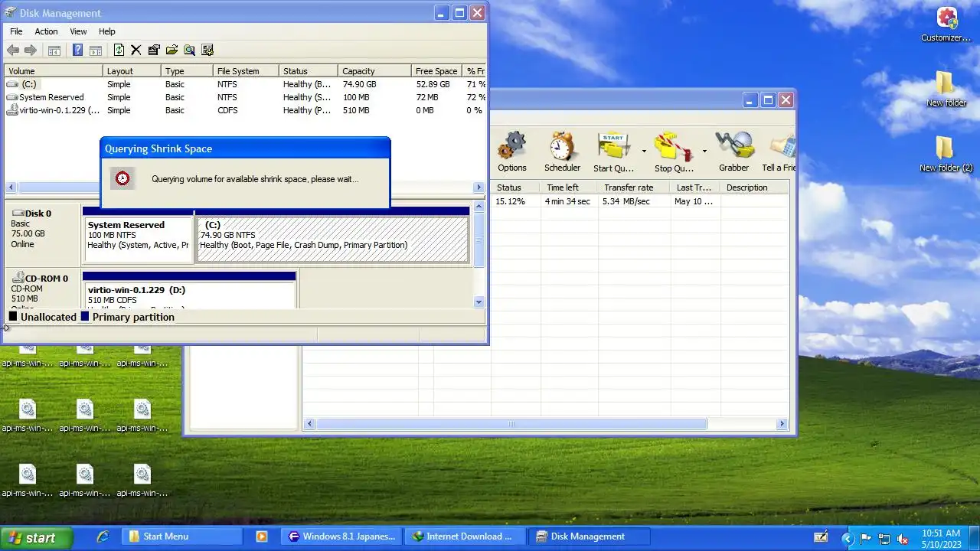Screen dimensions: 980x551
Task: Open Scheduler clock in download manager
Action: pos(562,152)
